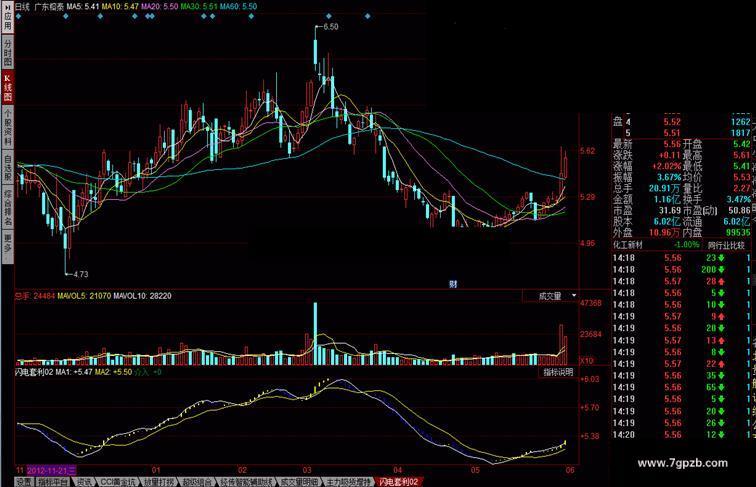Open 综合排名 ranking tab
The image size is (756, 487).
click(x=7, y=208)
